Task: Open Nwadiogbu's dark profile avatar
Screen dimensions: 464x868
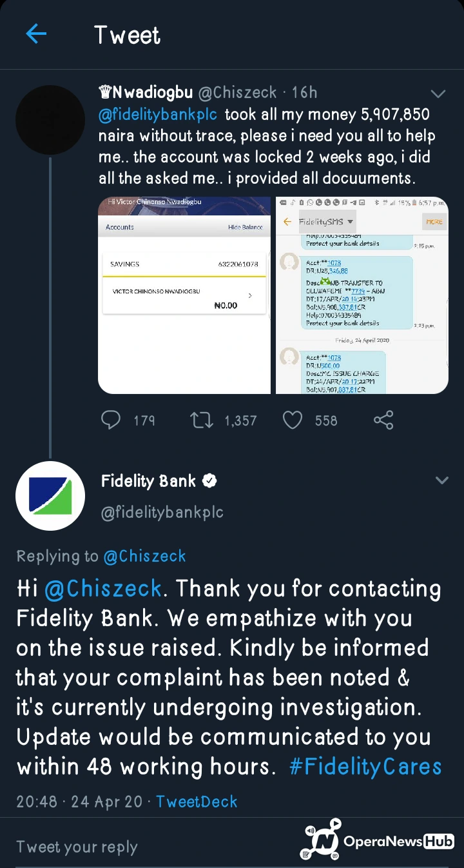Action: 50,120
